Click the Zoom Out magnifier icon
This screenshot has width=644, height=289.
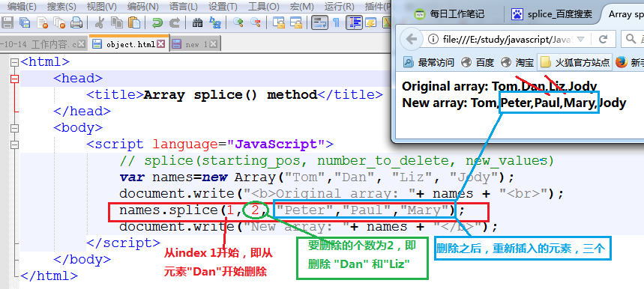click(x=256, y=22)
